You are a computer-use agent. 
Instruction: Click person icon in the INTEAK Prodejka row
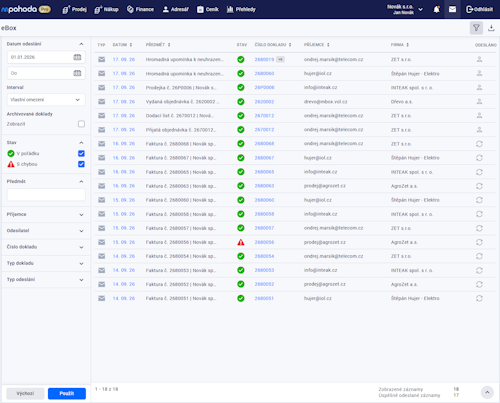(479, 87)
